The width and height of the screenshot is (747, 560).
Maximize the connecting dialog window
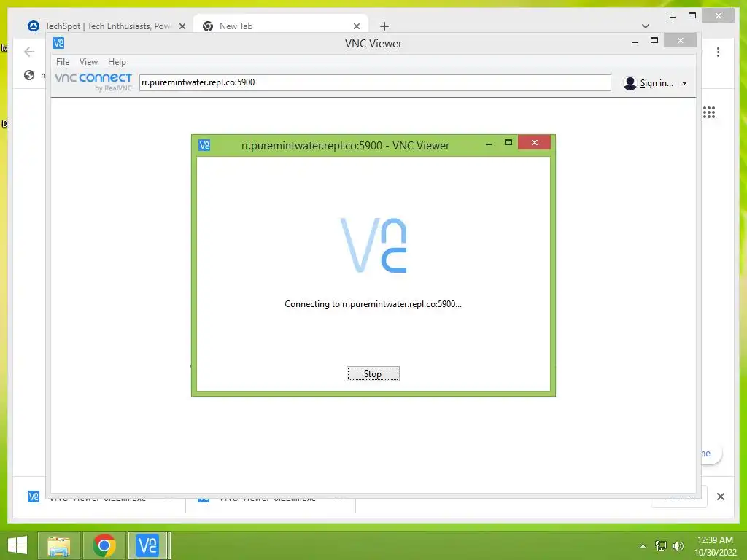coord(508,142)
